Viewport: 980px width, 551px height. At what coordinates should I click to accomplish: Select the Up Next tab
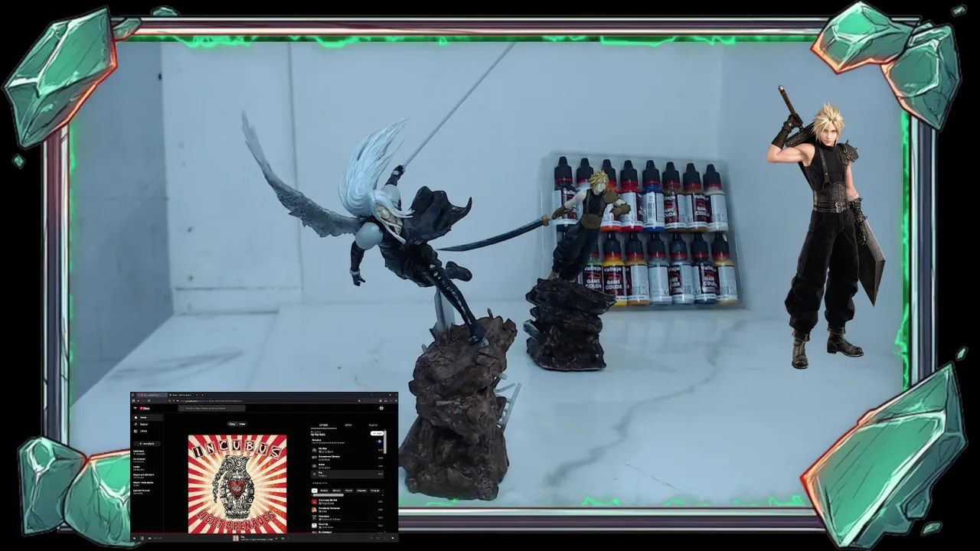pos(323,425)
